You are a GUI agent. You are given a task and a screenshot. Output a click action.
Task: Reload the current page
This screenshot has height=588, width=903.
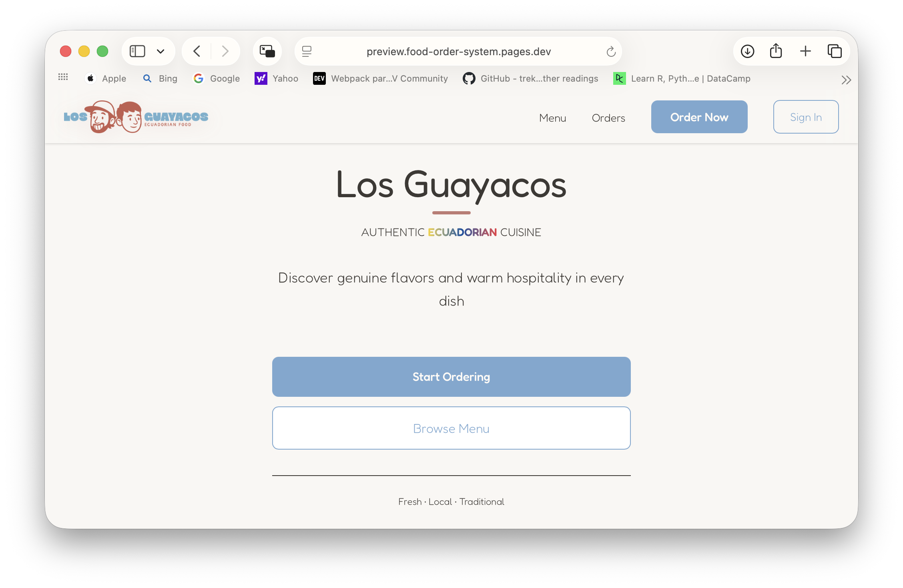click(610, 51)
